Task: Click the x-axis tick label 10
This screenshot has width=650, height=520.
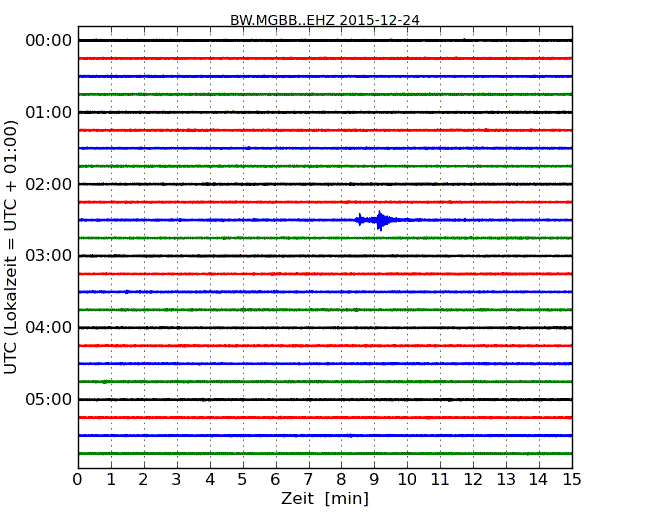Action: [407, 480]
